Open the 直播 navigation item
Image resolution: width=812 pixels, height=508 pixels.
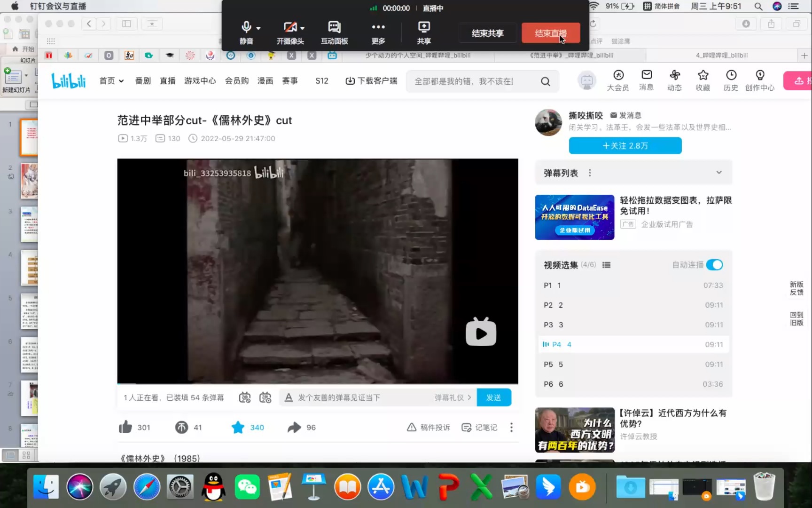[168, 81]
